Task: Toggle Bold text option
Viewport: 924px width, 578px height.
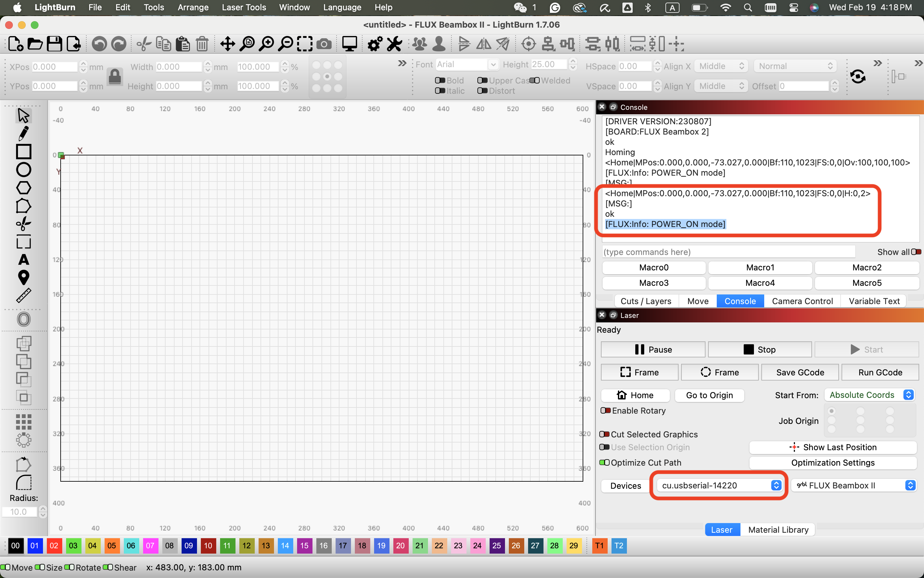Action: pos(440,81)
